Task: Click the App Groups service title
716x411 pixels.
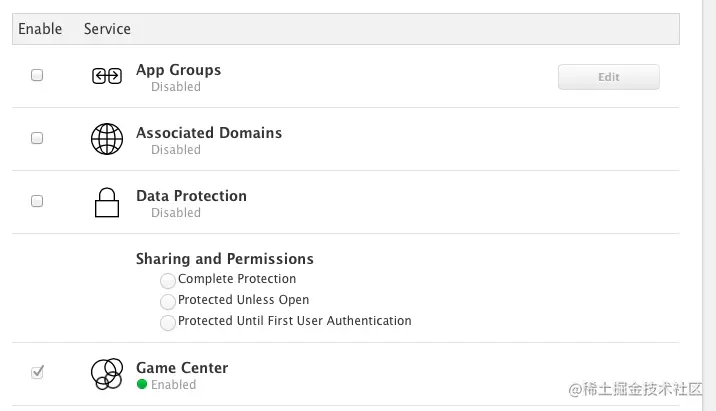Action: click(178, 70)
